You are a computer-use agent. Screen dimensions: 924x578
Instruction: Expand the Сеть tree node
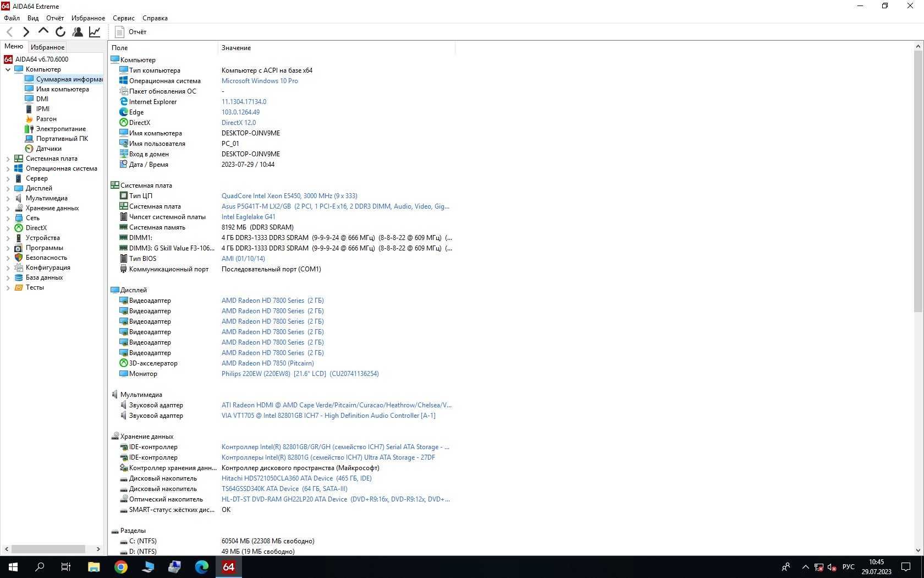(8, 218)
